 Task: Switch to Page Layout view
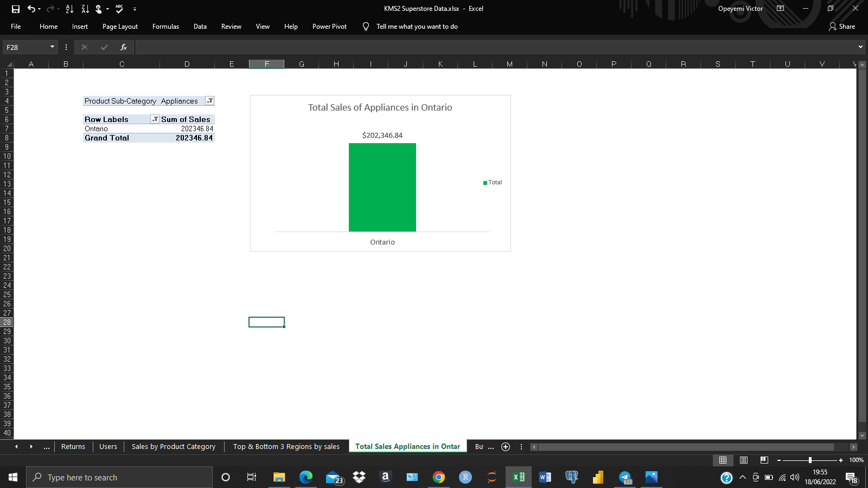pos(743,460)
